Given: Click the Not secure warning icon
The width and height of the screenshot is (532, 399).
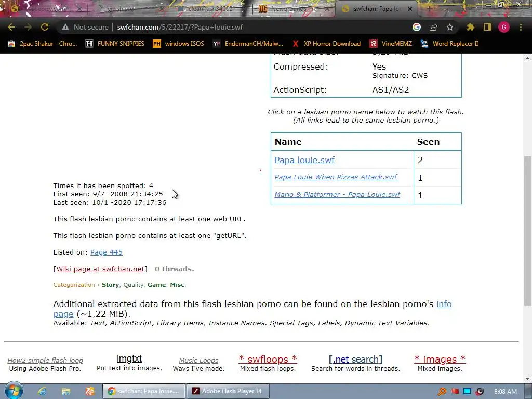Looking at the screenshot, I should tap(65, 27).
